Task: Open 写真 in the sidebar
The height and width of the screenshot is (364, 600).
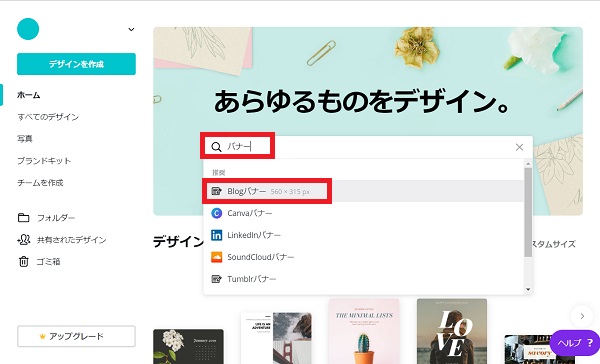Action: point(25,139)
